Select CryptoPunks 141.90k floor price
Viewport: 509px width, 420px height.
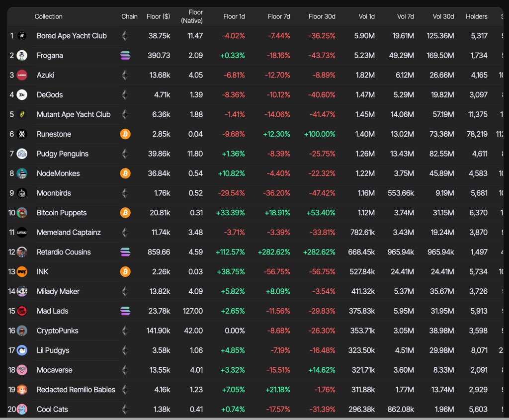click(158, 331)
